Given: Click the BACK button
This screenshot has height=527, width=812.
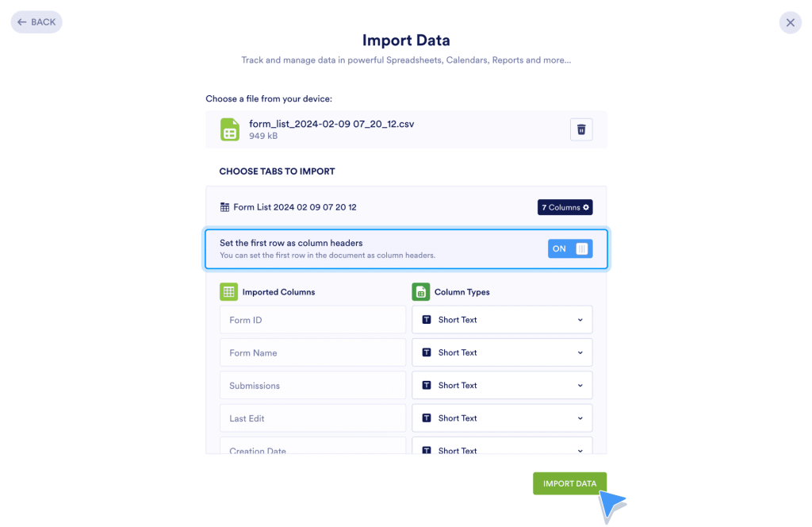Looking at the screenshot, I should click(x=36, y=21).
